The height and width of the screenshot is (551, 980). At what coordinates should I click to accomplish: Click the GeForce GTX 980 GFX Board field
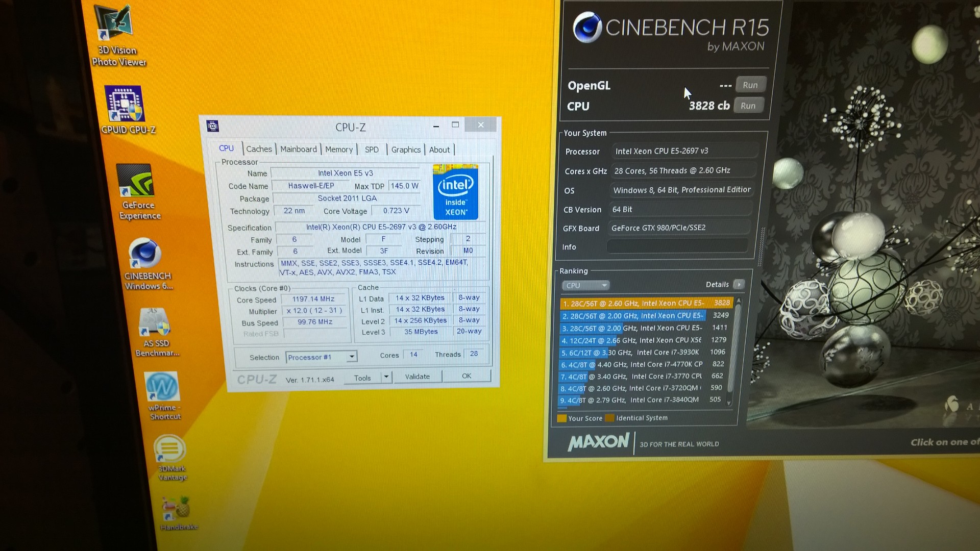(x=679, y=228)
